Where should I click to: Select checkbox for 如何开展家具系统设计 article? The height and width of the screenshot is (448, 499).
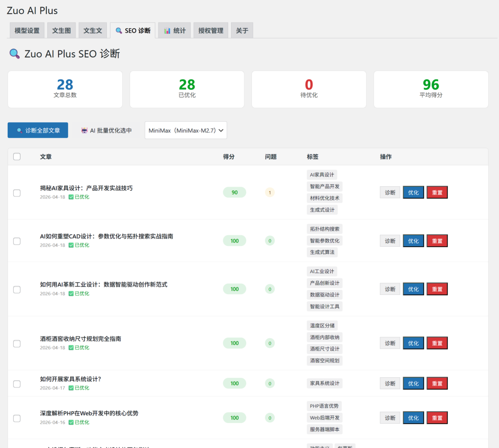coord(17,384)
